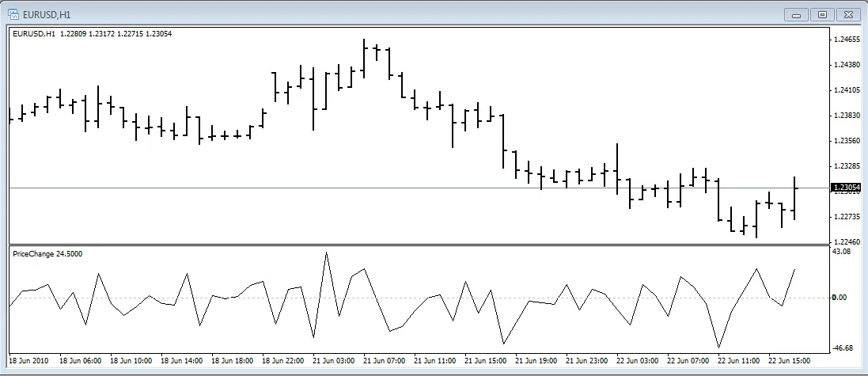
Task: Click the last price bar on the chart
Action: point(794,198)
